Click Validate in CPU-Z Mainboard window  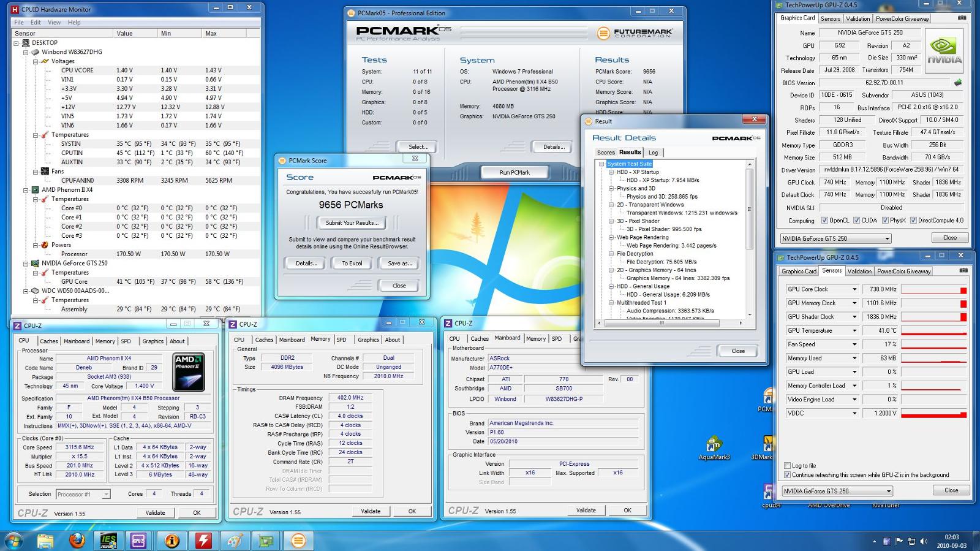pos(586,510)
